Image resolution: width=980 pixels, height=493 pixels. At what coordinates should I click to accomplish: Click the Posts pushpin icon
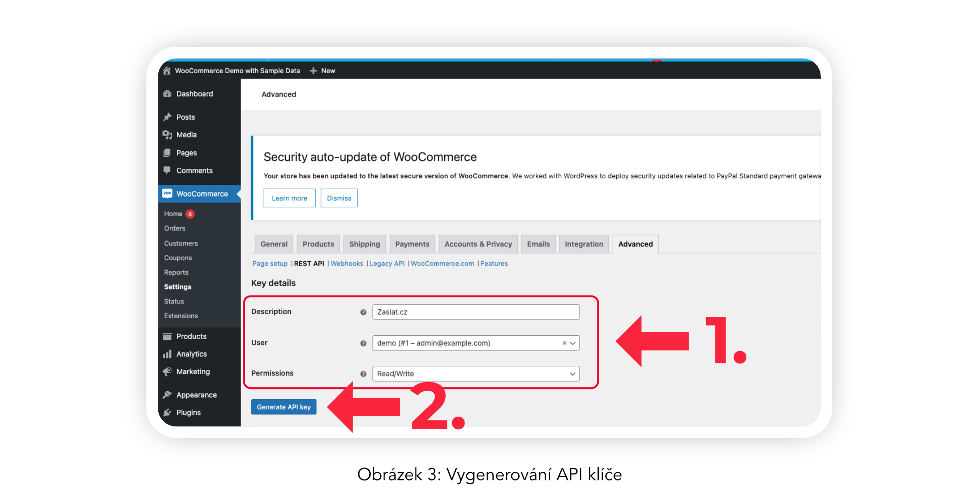pyautogui.click(x=167, y=117)
